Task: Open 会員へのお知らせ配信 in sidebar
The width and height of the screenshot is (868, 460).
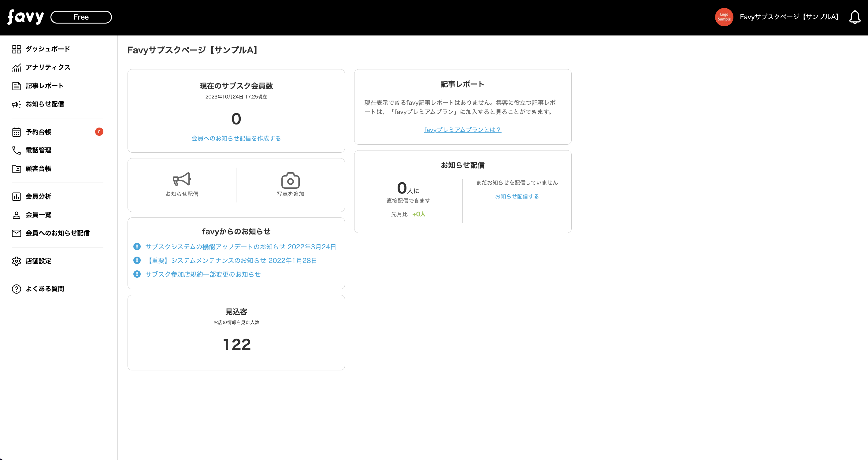Action: (57, 233)
